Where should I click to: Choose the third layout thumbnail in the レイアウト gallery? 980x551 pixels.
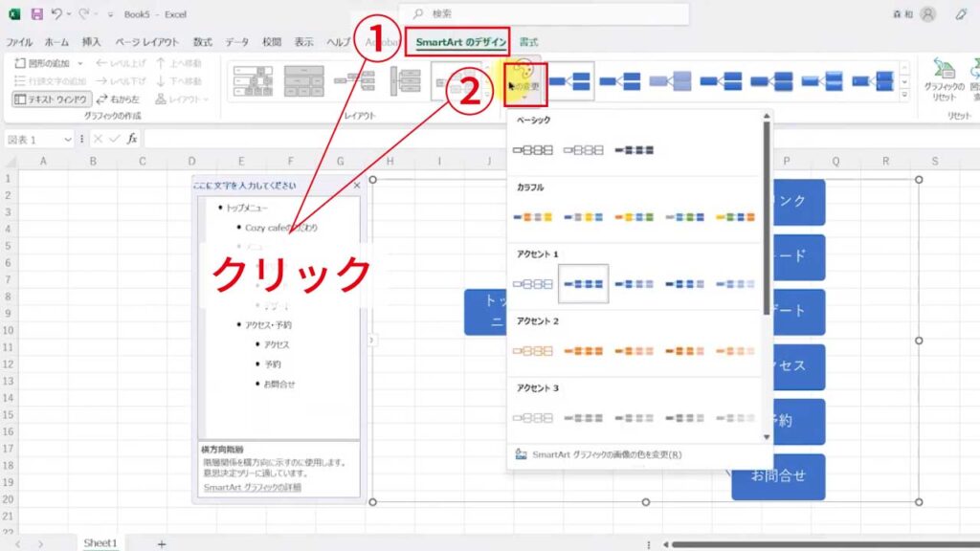click(x=354, y=81)
